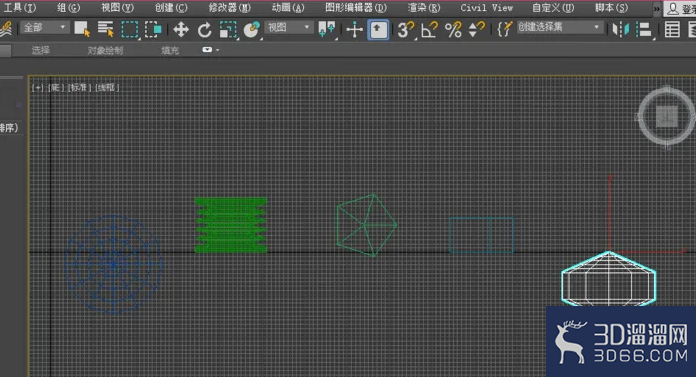
Task: Expand the ribbon options dropdown icon
Action: pyautogui.click(x=211, y=50)
